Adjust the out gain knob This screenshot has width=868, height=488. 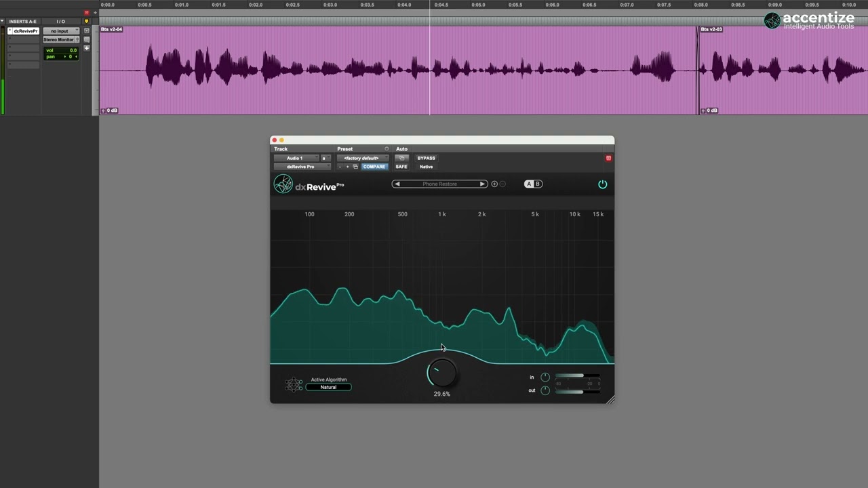[545, 390]
